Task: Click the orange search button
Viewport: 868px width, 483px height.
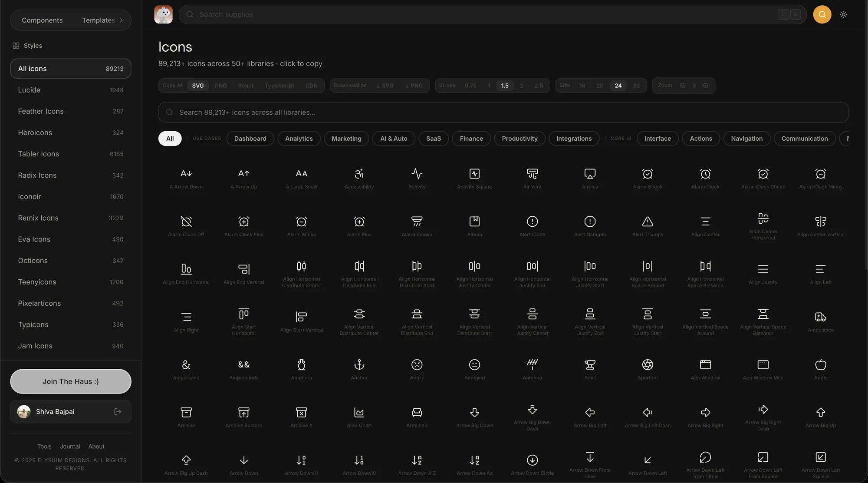Action: [822, 14]
